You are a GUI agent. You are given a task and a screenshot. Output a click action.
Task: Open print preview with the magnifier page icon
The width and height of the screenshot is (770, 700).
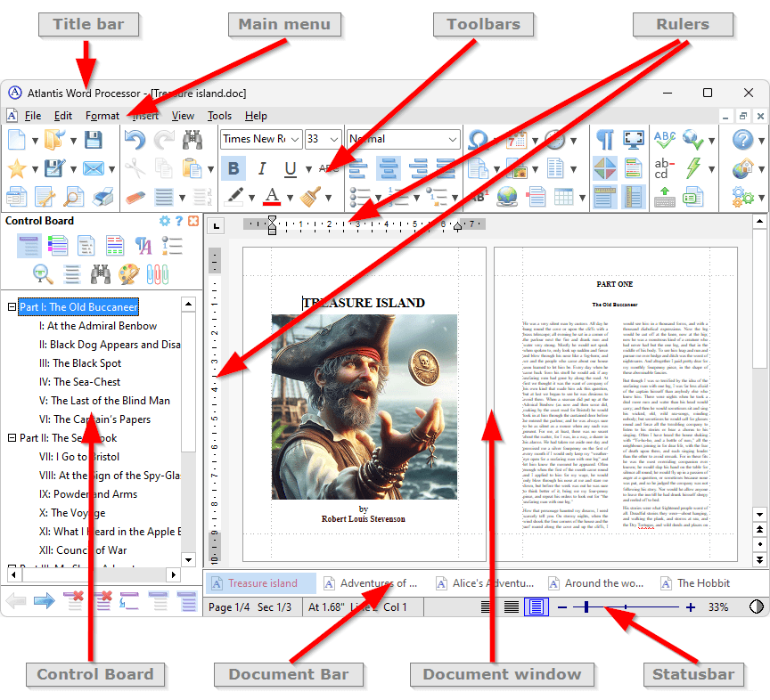[74, 198]
